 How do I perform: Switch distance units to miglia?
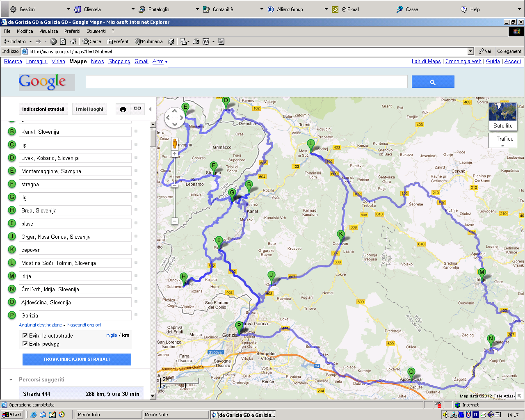tap(112, 335)
